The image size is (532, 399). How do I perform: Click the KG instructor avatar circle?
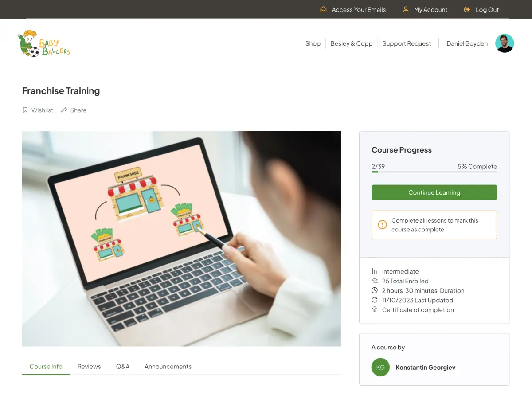[x=380, y=367]
